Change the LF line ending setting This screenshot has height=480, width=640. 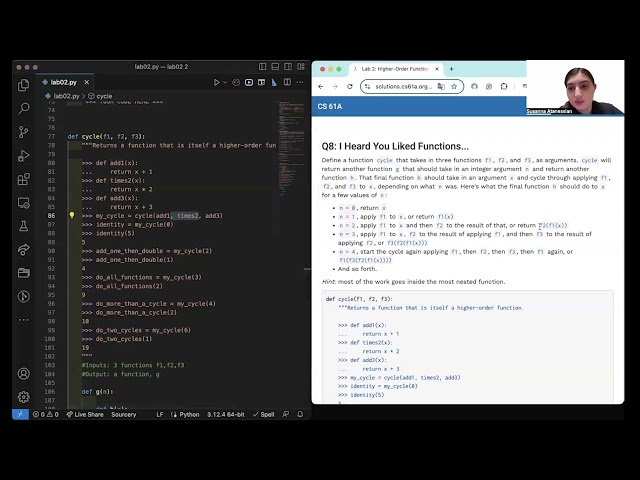pos(160,414)
